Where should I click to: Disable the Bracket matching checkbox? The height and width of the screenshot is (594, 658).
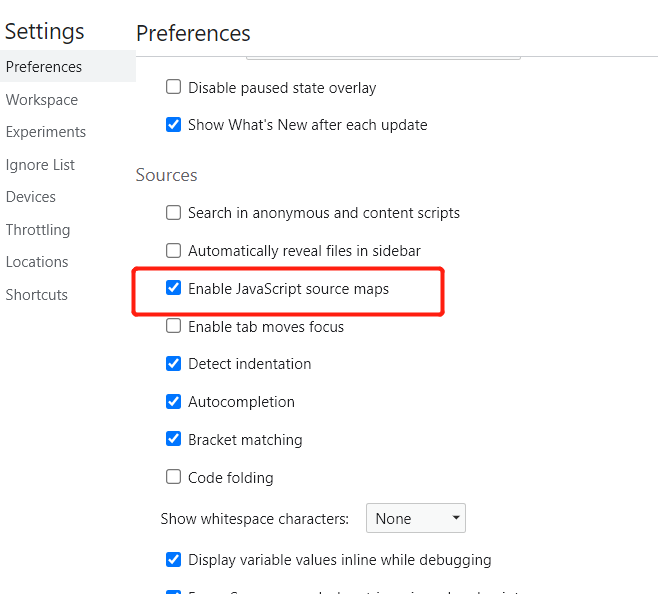point(174,440)
